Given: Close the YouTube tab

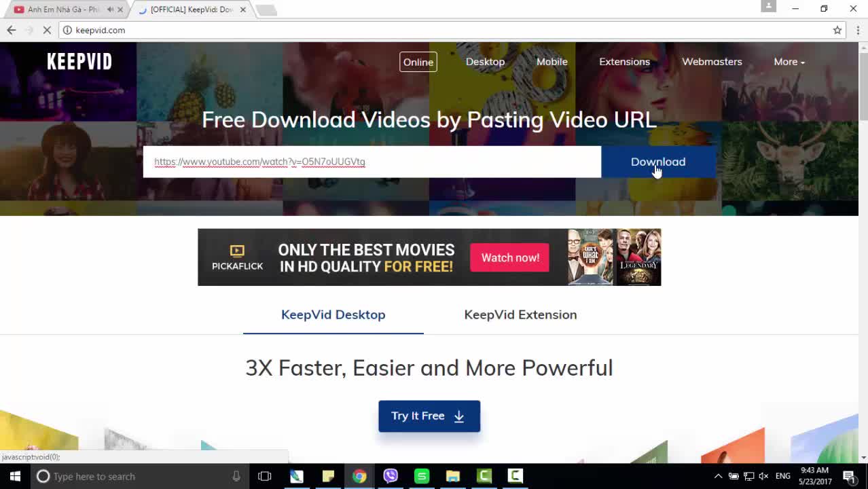Looking at the screenshot, I should click(121, 10).
